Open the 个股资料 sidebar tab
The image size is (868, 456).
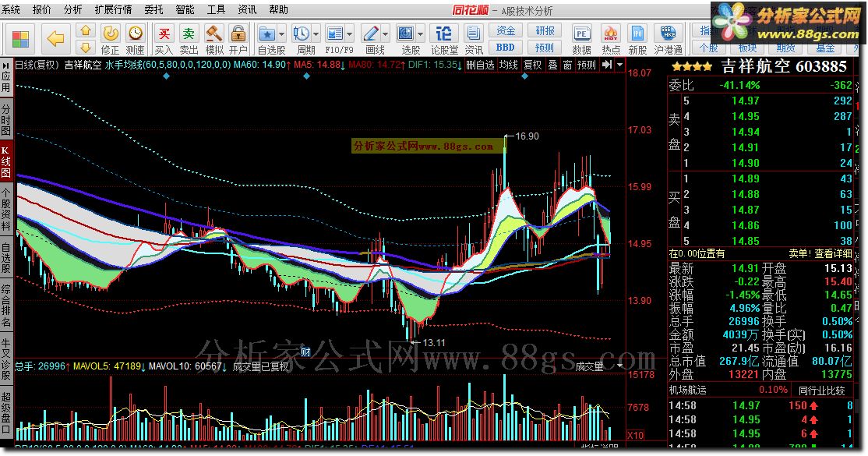pyautogui.click(x=6, y=210)
